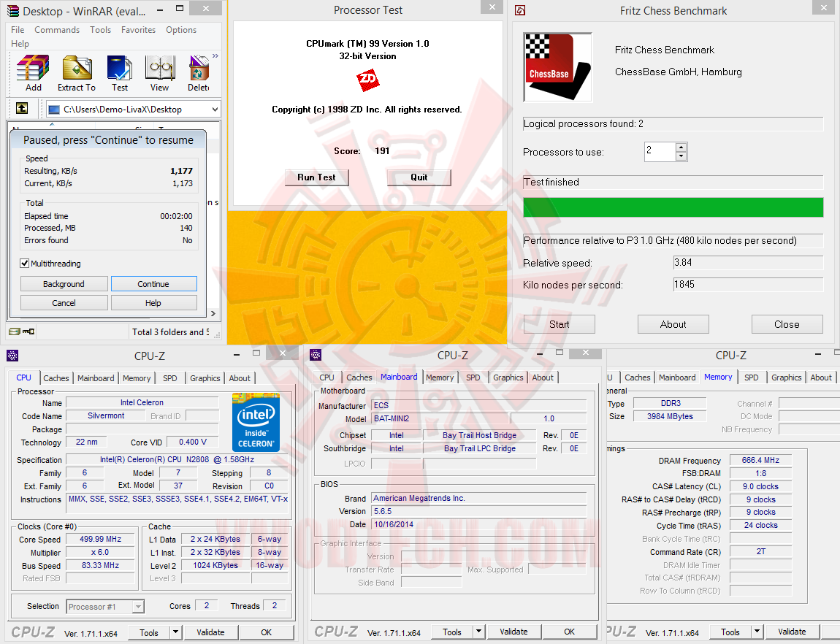Toggle the Multithreading checkbox
This screenshot has height=644, width=840.
[24, 264]
